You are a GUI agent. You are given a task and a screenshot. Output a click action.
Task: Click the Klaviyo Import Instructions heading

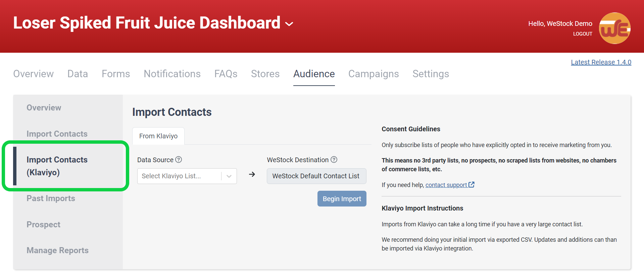422,208
